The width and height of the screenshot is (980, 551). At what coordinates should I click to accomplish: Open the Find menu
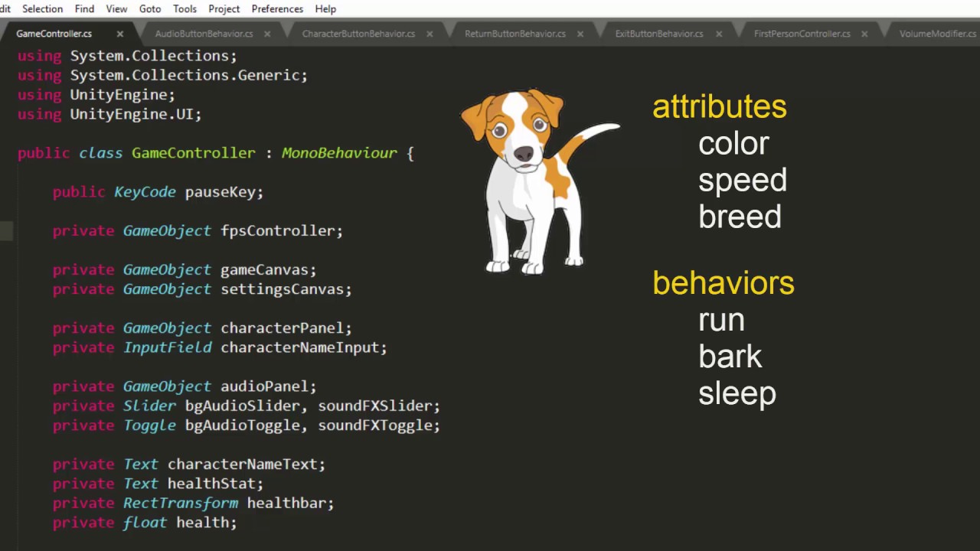pyautogui.click(x=84, y=8)
